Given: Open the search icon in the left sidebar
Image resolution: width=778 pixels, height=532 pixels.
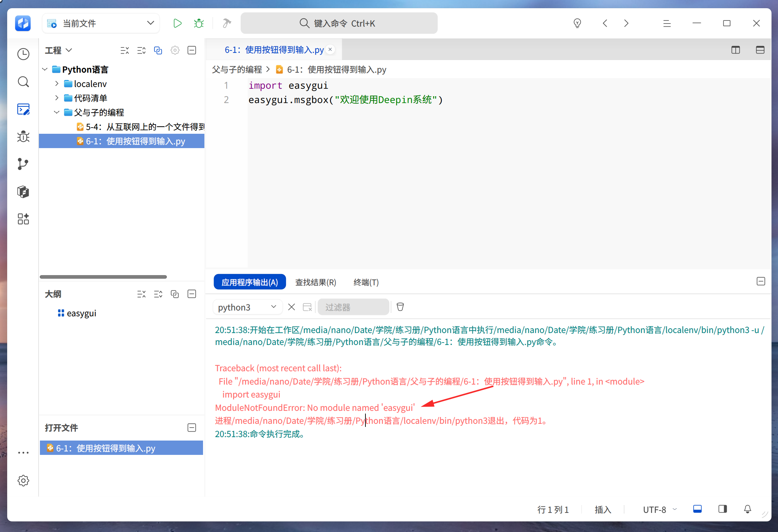Looking at the screenshot, I should tap(23, 82).
